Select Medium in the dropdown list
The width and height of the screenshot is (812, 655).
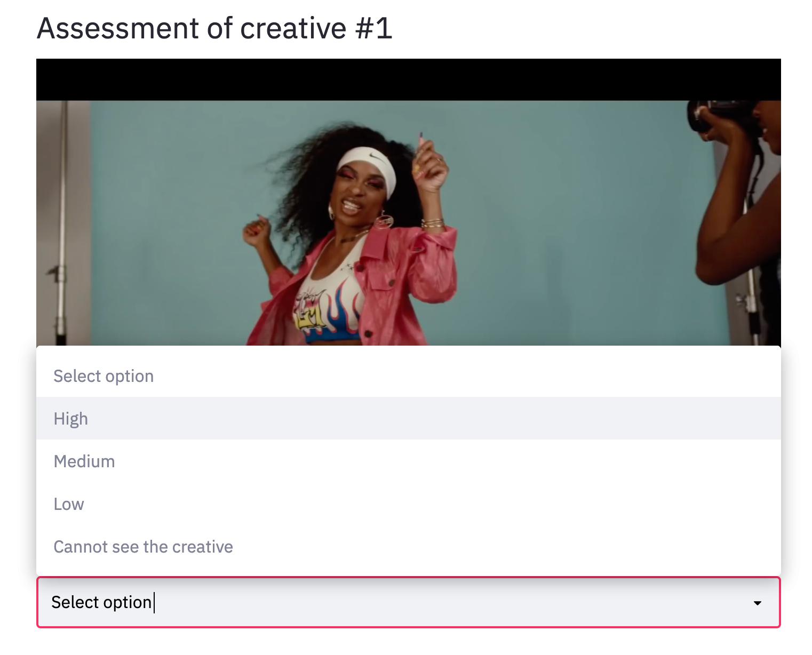coord(84,461)
